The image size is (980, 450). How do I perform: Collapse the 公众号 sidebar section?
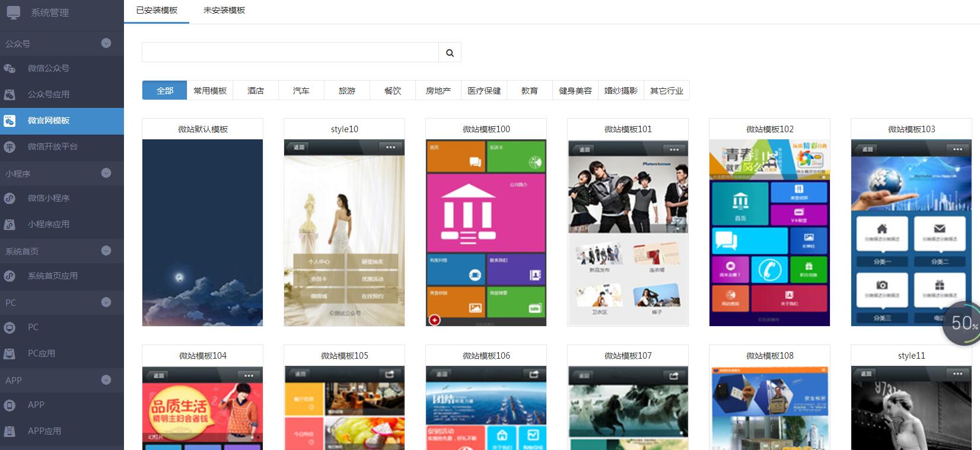106,43
